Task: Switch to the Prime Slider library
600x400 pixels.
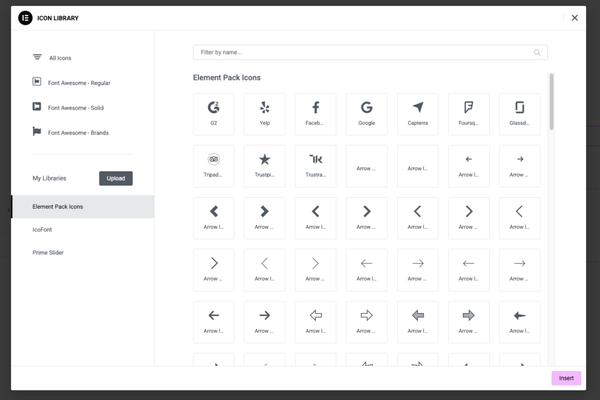Action: [x=48, y=253]
